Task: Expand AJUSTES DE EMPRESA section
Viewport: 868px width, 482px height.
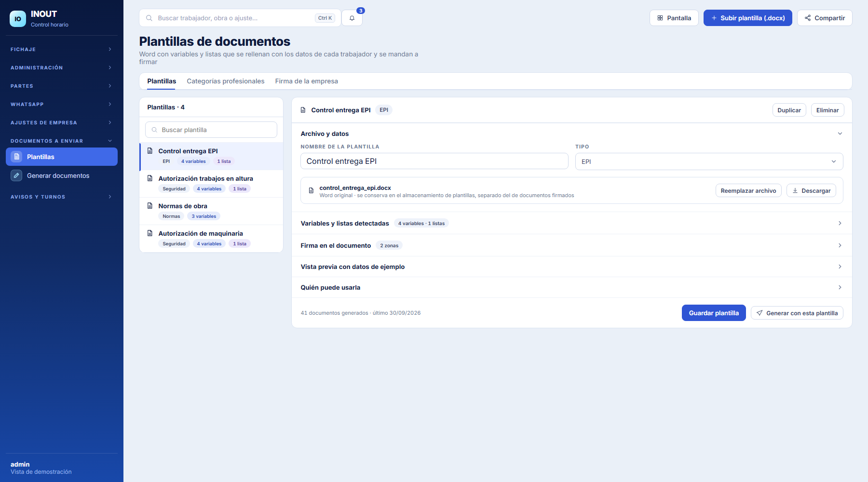Action: coord(62,122)
